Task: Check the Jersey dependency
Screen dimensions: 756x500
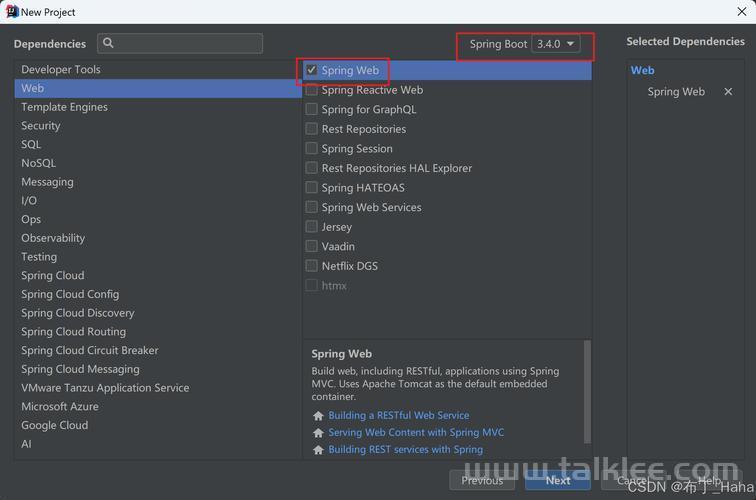Action: 311,227
